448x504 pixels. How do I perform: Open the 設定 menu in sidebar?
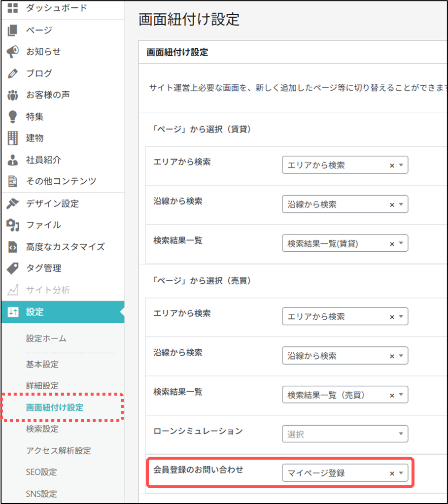tap(34, 312)
